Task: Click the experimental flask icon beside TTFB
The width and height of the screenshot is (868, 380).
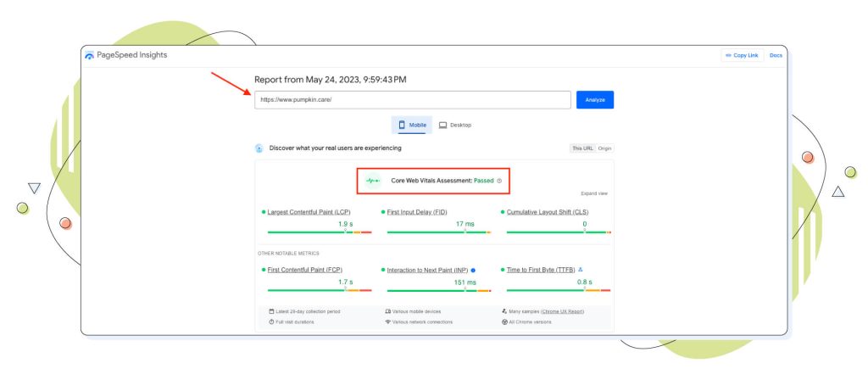Action: tap(580, 270)
